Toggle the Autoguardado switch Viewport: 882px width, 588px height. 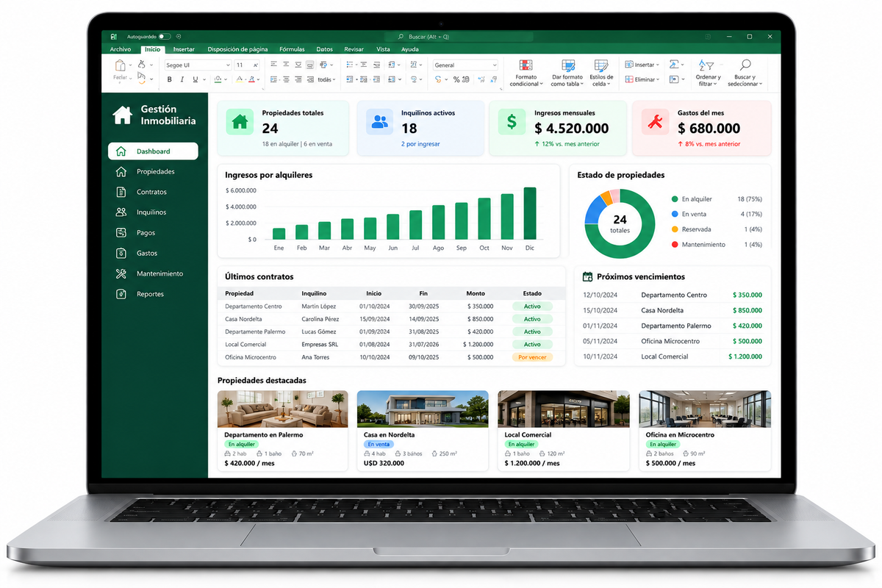click(x=164, y=36)
